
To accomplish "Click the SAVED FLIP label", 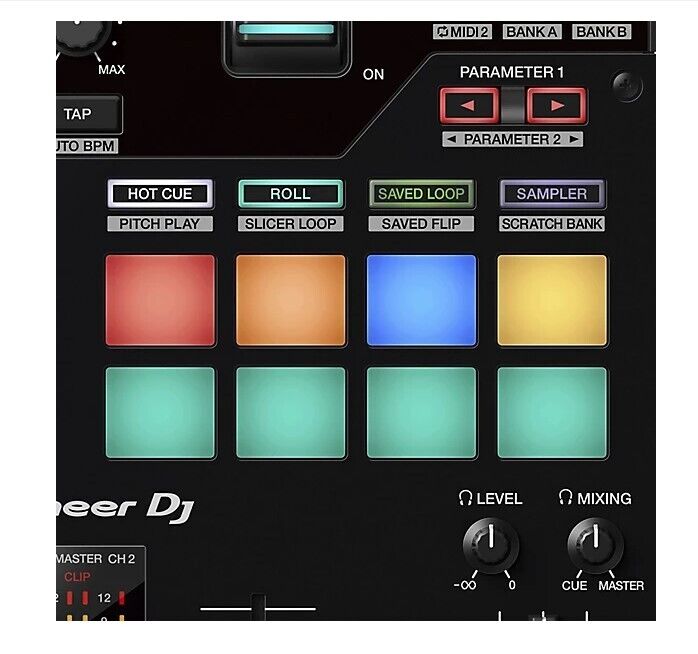I will [x=421, y=223].
